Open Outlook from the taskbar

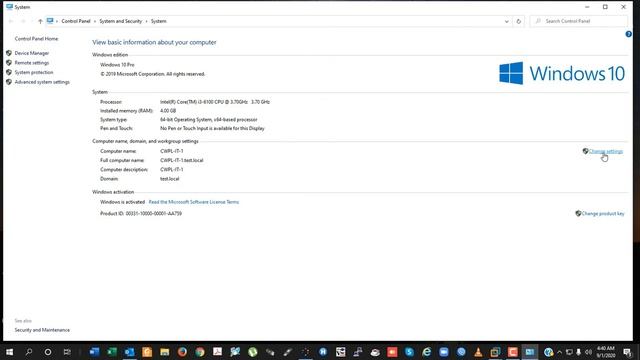tap(129, 352)
